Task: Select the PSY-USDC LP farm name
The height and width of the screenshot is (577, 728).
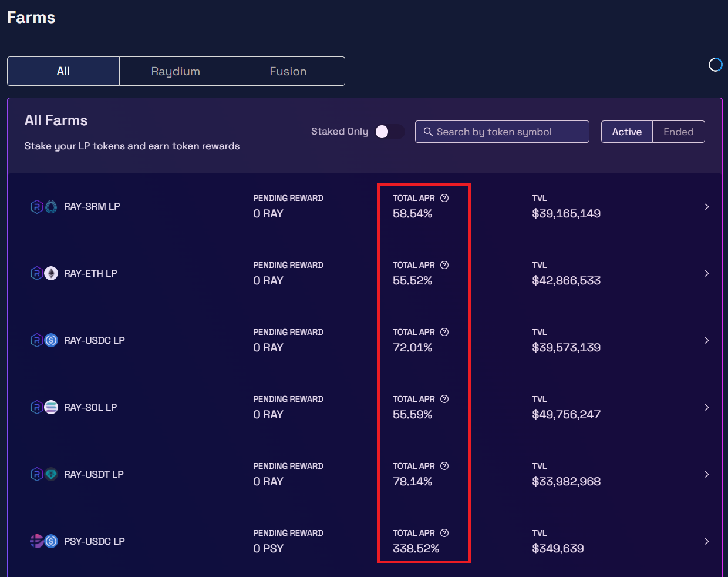Action: coord(94,542)
